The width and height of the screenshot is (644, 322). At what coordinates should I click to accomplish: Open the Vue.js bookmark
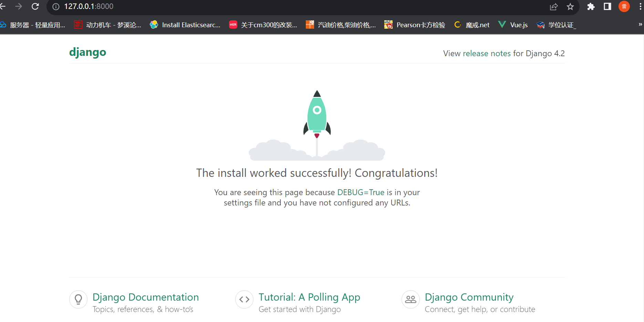point(513,25)
